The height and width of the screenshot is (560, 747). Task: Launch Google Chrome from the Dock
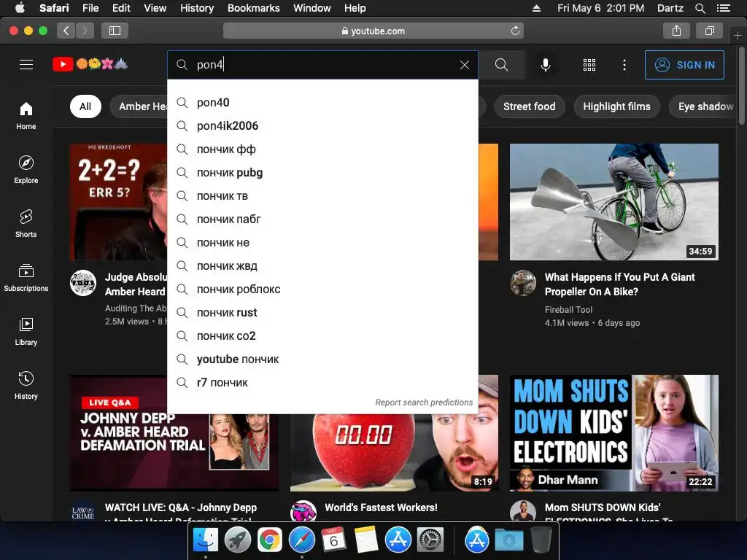click(270, 540)
